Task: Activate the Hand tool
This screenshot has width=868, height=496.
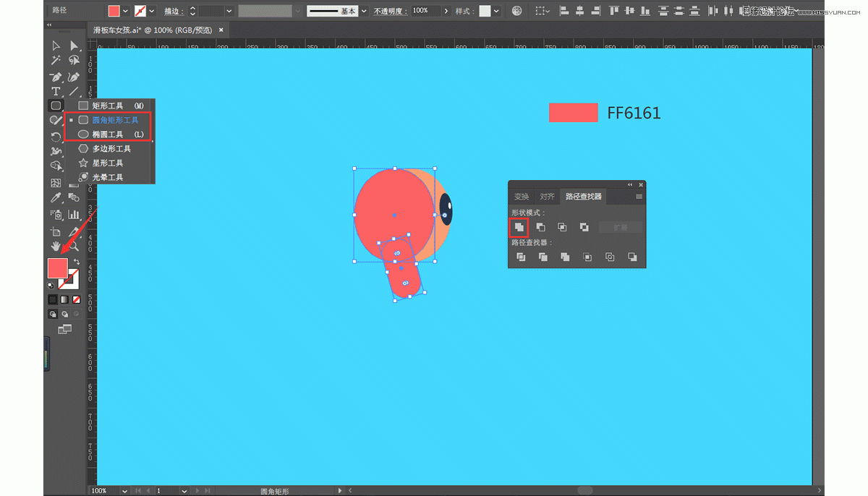Action: tap(56, 247)
